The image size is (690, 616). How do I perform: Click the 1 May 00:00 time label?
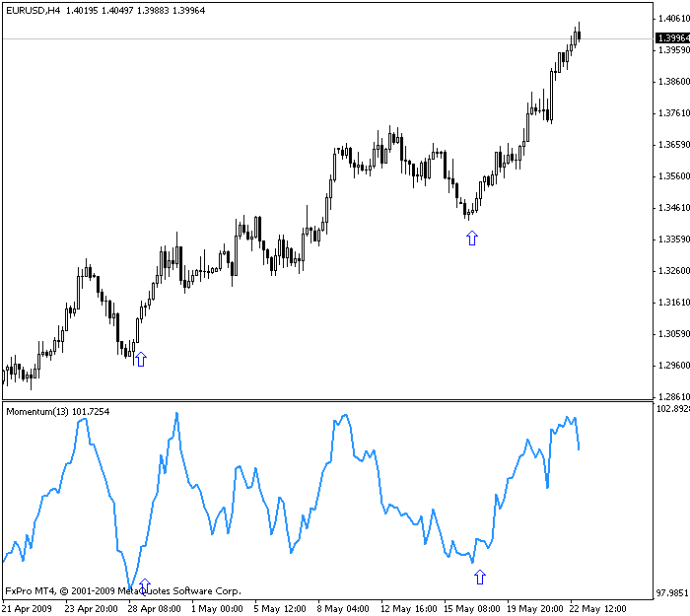coord(217,609)
